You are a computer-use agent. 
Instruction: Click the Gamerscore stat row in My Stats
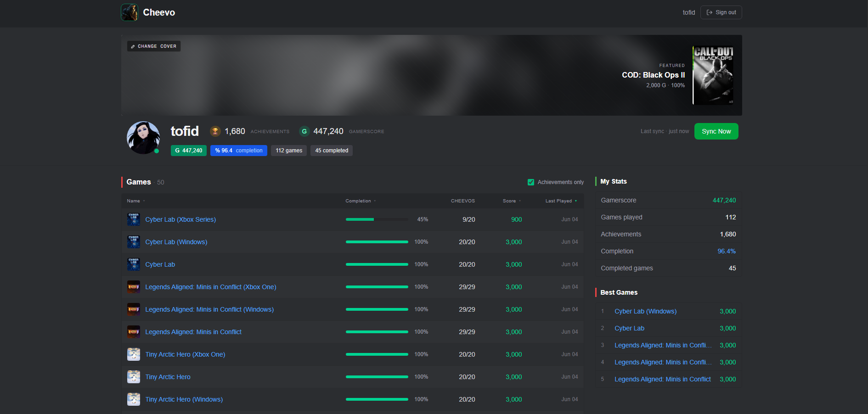(x=669, y=200)
